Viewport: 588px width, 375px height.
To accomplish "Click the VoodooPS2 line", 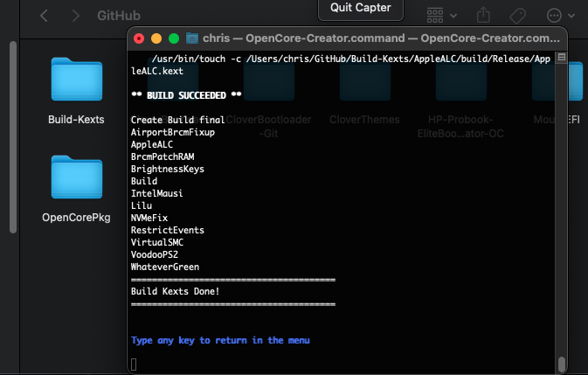I will [155, 254].
